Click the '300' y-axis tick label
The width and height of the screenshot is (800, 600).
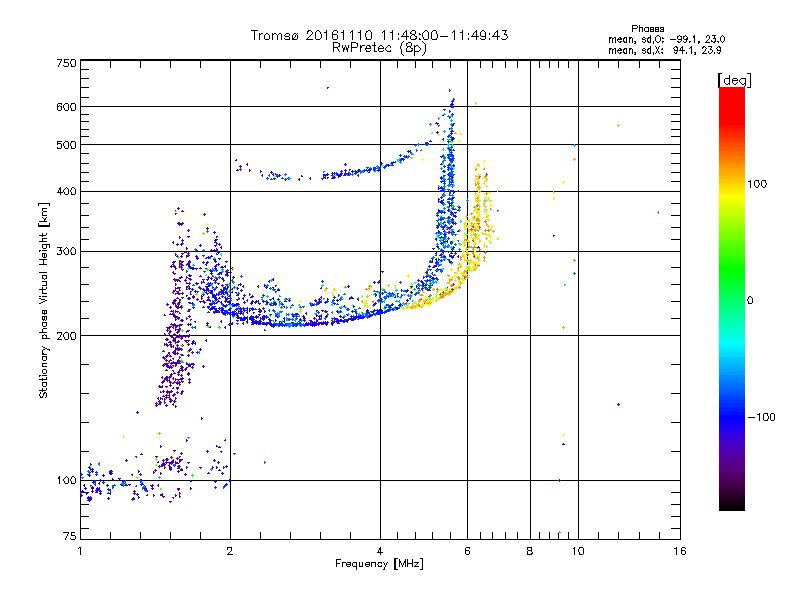click(66, 252)
